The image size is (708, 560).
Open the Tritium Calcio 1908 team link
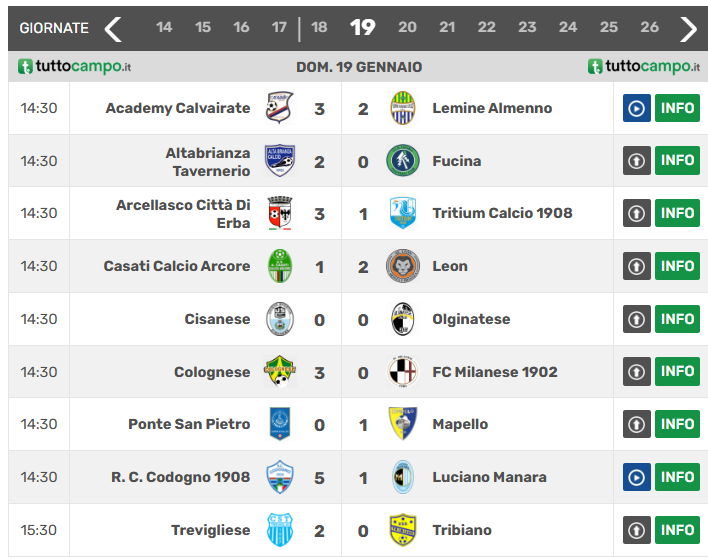502,213
